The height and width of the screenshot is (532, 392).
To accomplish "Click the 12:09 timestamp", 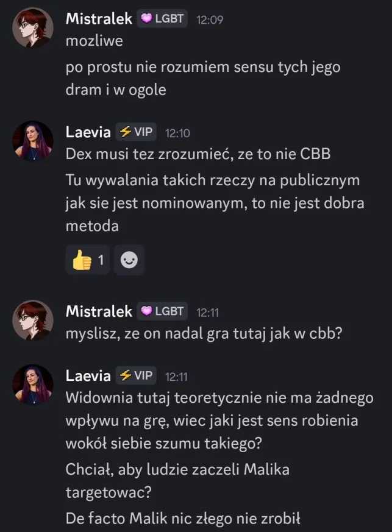I will tap(210, 20).
